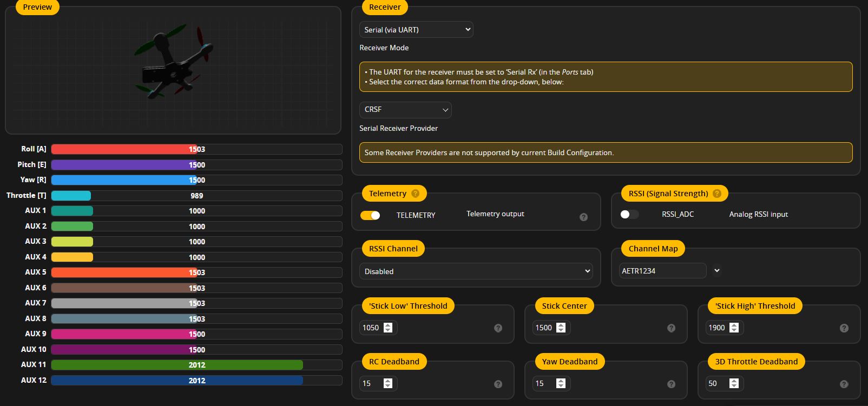
Task: Click the 'Serial Receiver Provider' caption
Action: point(399,128)
